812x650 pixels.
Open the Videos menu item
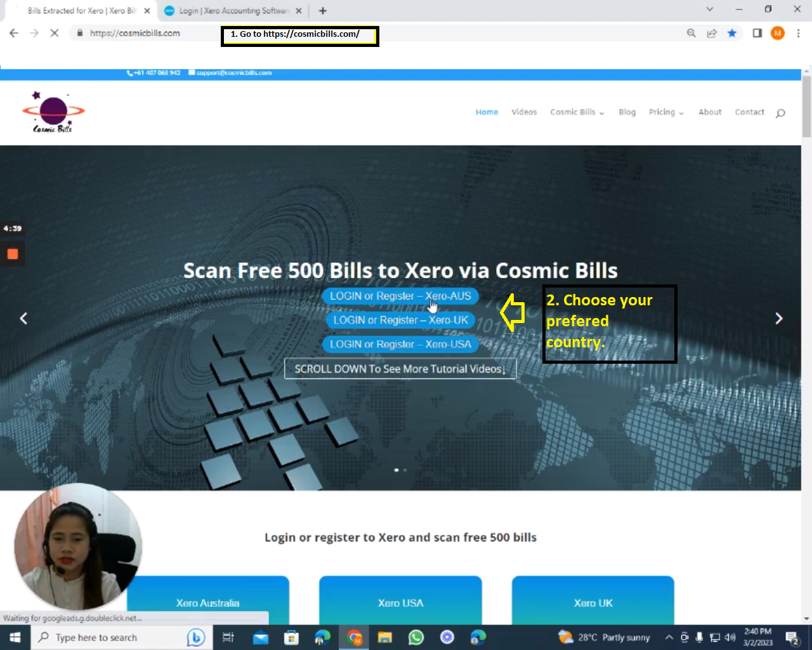(524, 112)
